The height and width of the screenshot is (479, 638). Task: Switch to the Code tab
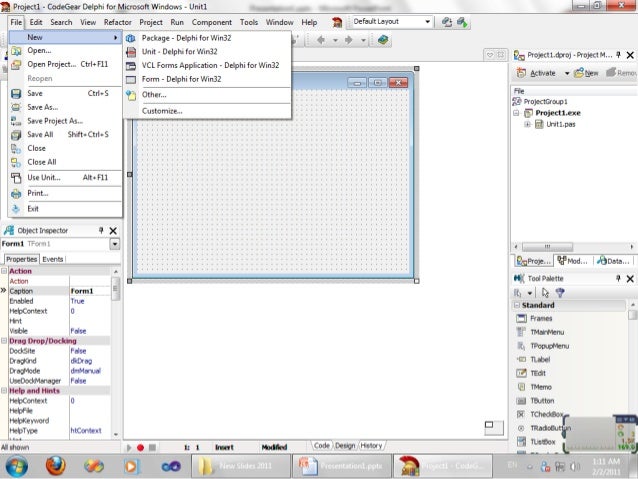click(322, 446)
